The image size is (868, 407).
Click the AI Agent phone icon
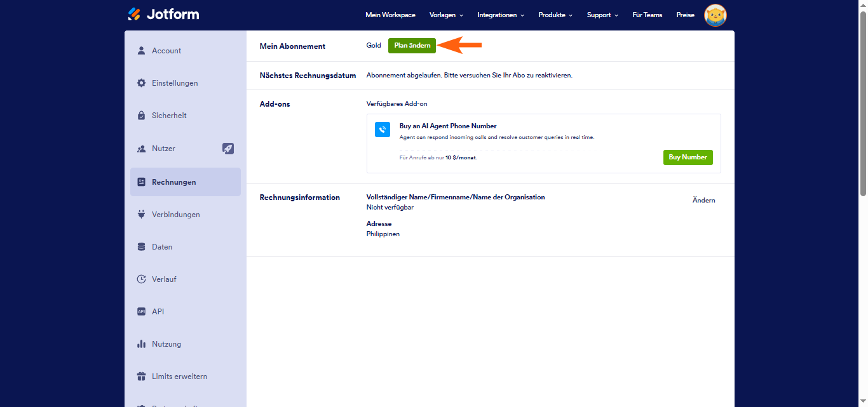tap(383, 130)
